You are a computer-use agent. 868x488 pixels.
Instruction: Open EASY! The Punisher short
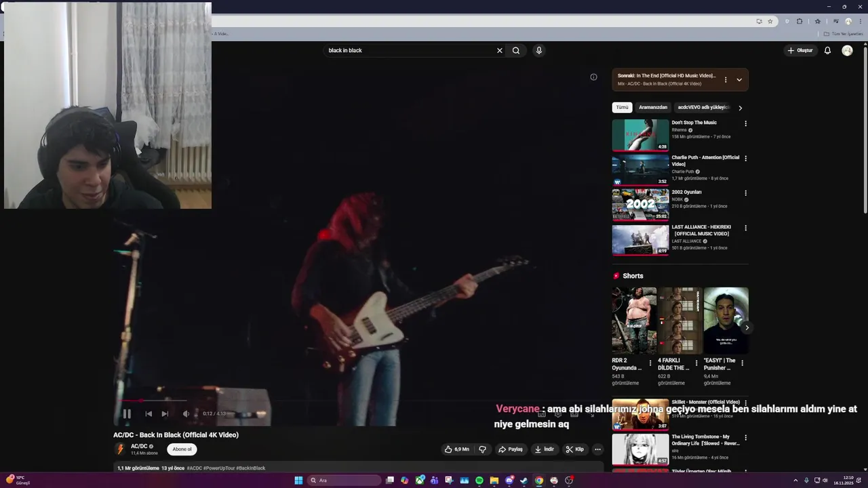[726, 321]
